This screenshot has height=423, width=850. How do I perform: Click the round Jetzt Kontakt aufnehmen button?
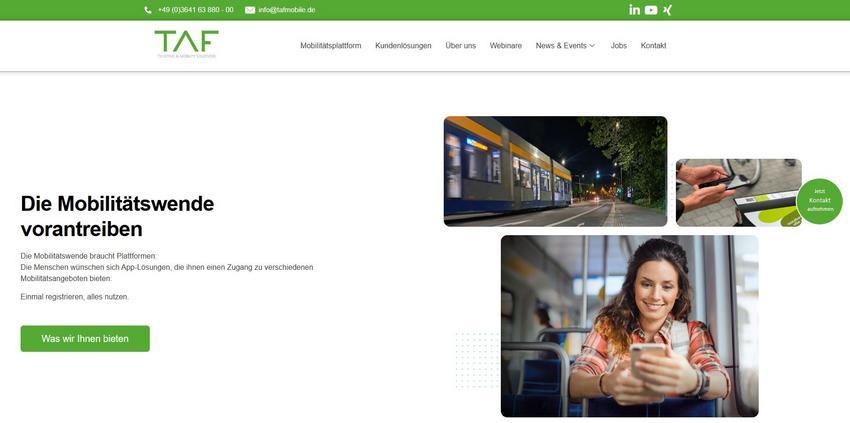(x=819, y=201)
